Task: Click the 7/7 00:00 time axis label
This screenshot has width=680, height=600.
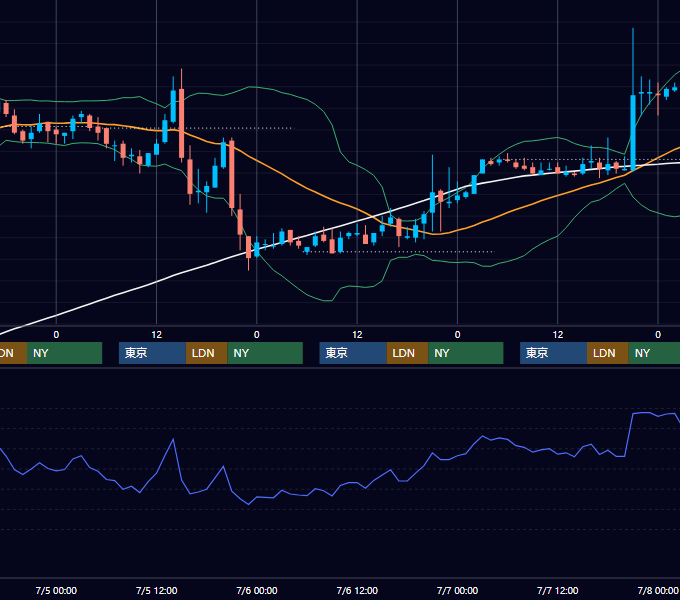Action: click(x=457, y=590)
